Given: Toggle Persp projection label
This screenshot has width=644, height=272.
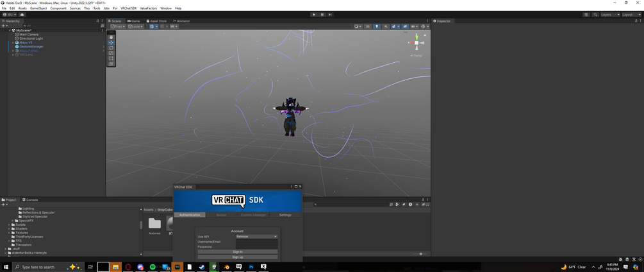Looking at the screenshot, I should [417, 55].
